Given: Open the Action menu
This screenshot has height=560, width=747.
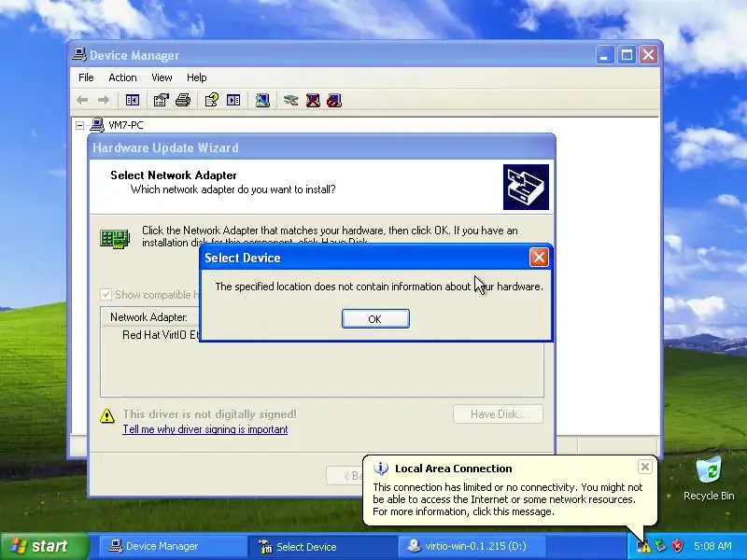Looking at the screenshot, I should pos(122,77).
